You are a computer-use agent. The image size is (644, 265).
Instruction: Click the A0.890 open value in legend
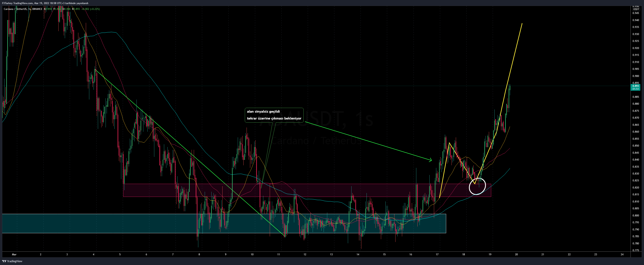point(48,9)
